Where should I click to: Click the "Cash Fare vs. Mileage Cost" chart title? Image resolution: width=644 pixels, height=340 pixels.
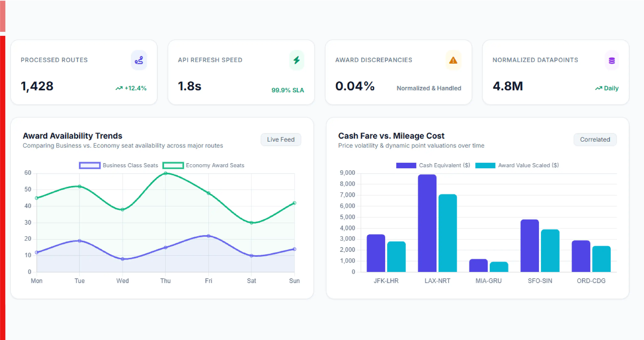391,136
